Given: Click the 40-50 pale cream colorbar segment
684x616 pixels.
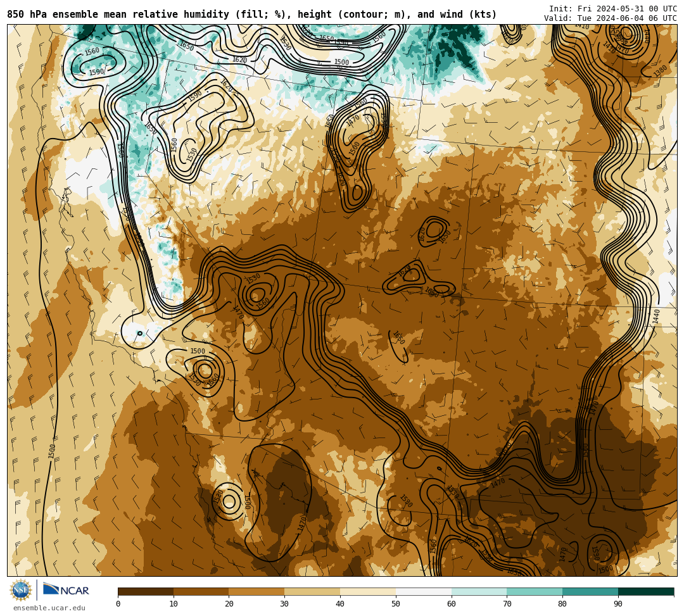Looking at the screenshot, I should coord(368,591).
